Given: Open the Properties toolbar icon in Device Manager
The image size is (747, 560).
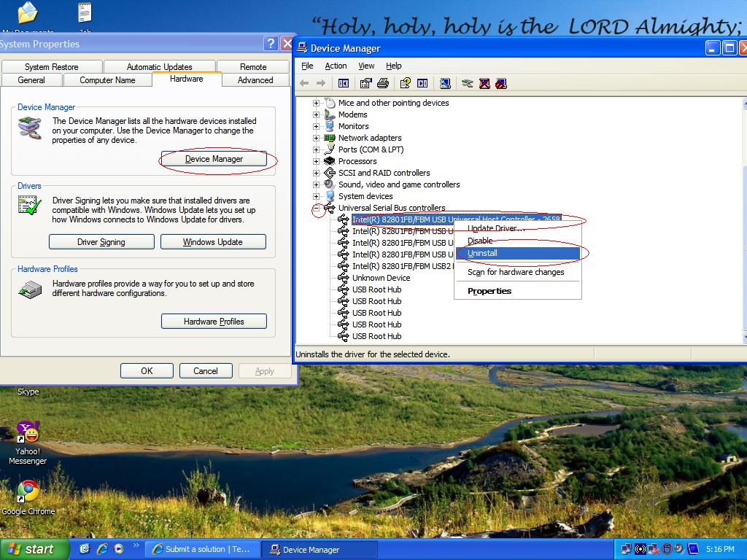Looking at the screenshot, I should tap(365, 83).
